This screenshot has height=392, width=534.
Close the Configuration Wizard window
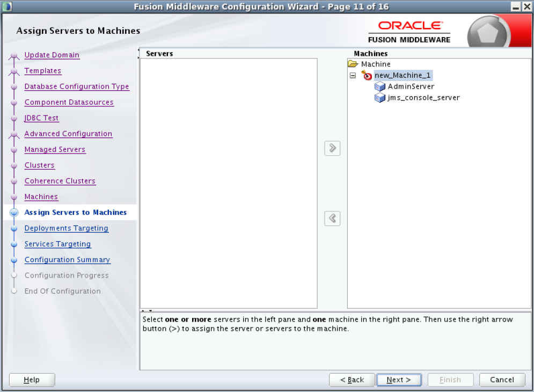coord(527,6)
